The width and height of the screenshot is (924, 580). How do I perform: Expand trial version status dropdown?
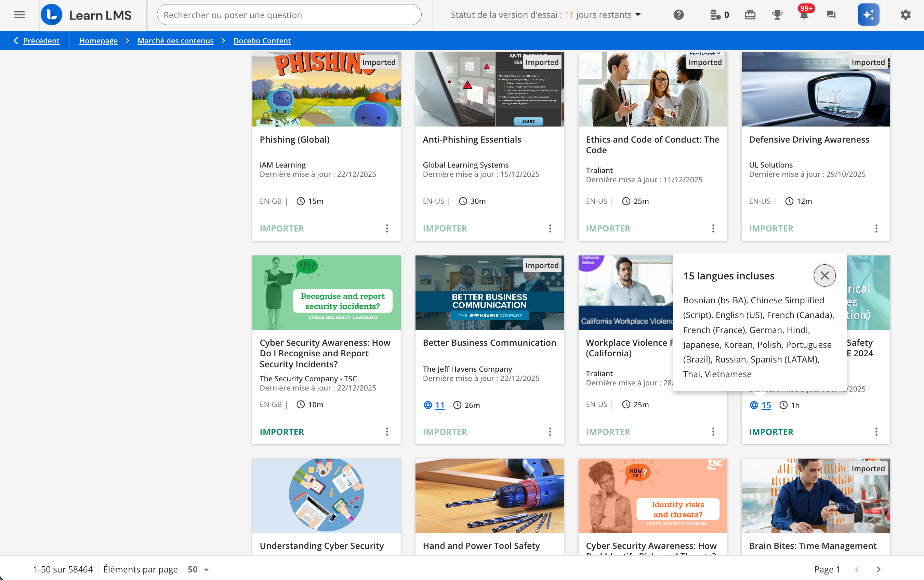coord(638,15)
